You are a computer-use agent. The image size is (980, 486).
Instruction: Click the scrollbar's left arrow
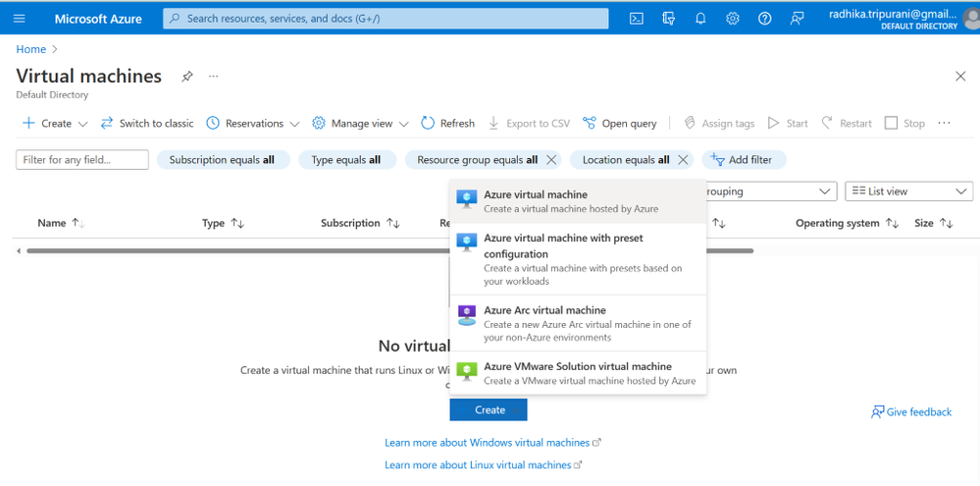tap(18, 250)
